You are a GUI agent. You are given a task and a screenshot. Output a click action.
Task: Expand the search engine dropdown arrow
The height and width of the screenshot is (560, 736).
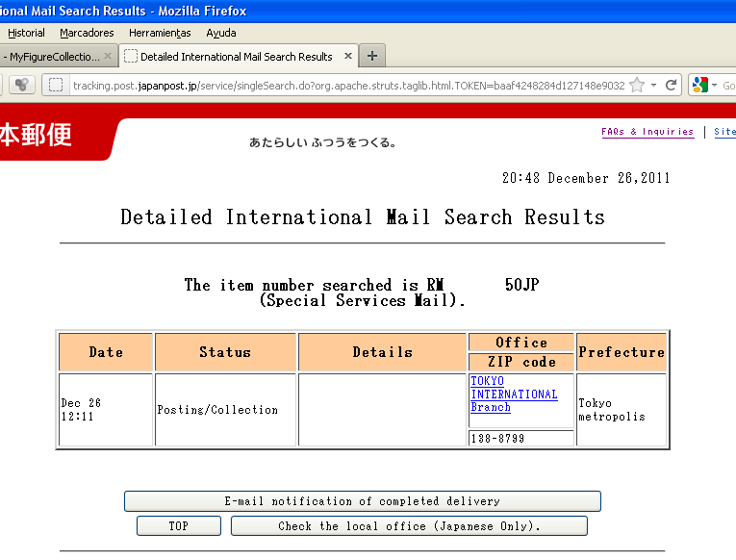(x=715, y=85)
